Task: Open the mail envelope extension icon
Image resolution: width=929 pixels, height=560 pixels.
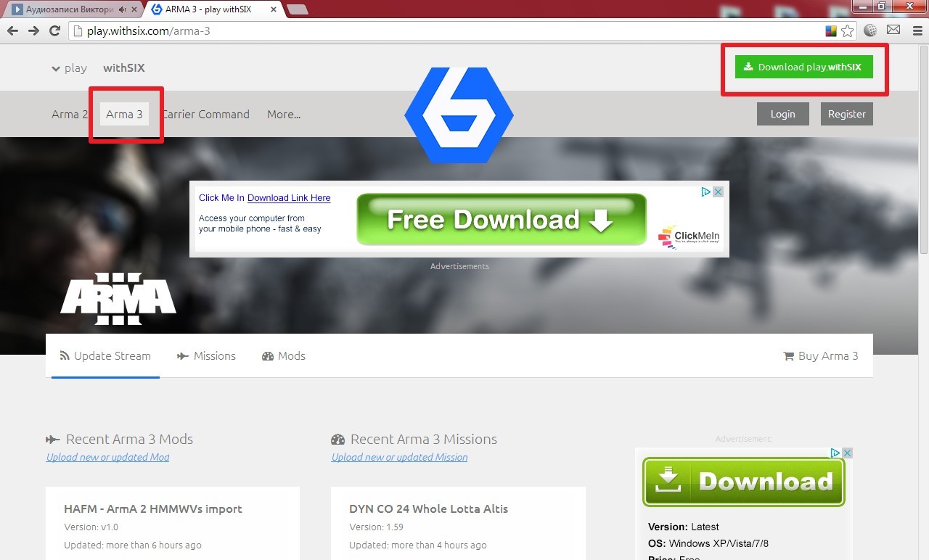Action: click(x=893, y=30)
